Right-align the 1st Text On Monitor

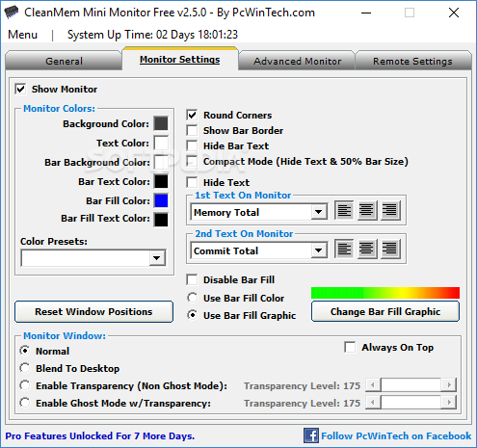click(390, 211)
